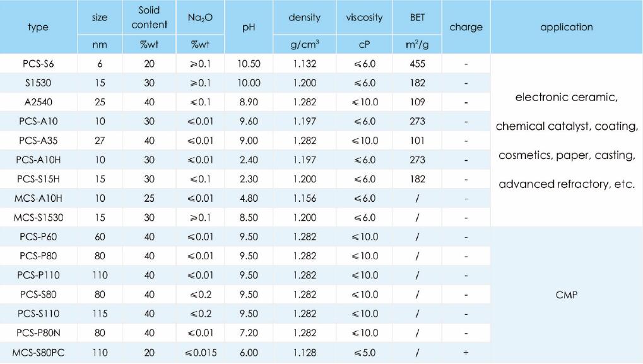
Task: Click the PCS-A35 row label
Action: 38,141
